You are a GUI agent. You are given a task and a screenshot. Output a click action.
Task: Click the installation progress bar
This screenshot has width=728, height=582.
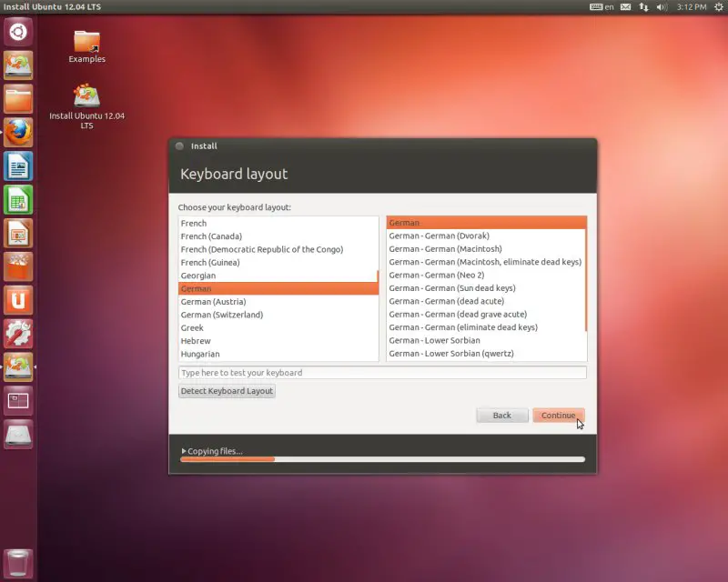tap(382, 459)
